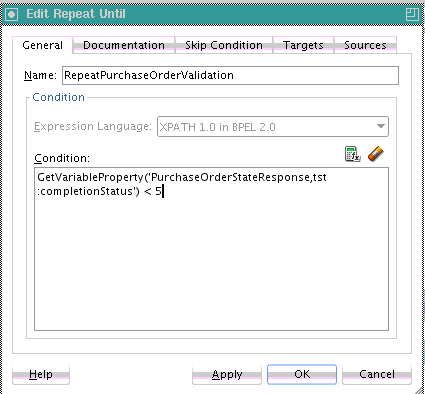The height and width of the screenshot is (394, 425).
Task: Confirm with the OK button
Action: [302, 374]
